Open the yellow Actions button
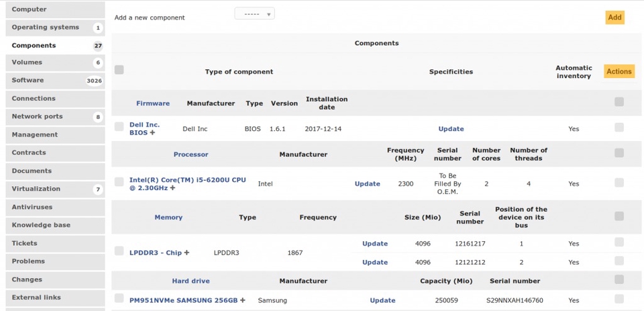Image resolution: width=644 pixels, height=311 pixels. coord(619,72)
